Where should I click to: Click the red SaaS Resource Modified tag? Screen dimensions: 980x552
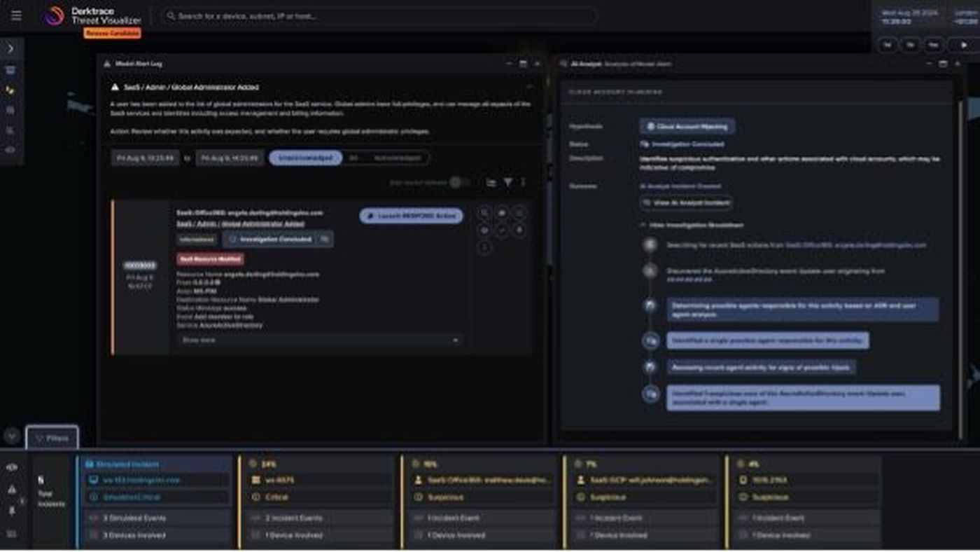click(210, 259)
